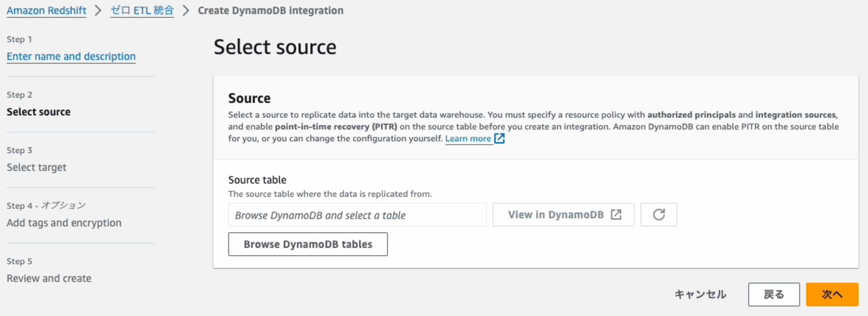
Task: Click the 次へ button
Action: [x=832, y=294]
